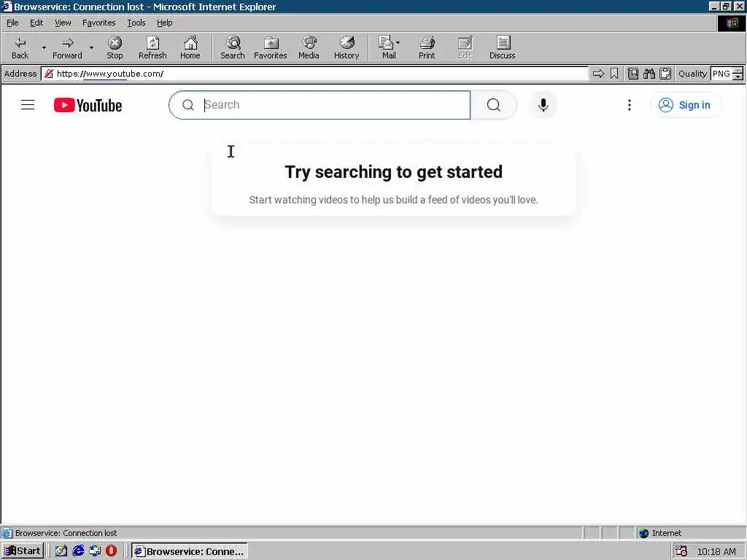Click YouTube's magnifier search button

pyautogui.click(x=494, y=105)
